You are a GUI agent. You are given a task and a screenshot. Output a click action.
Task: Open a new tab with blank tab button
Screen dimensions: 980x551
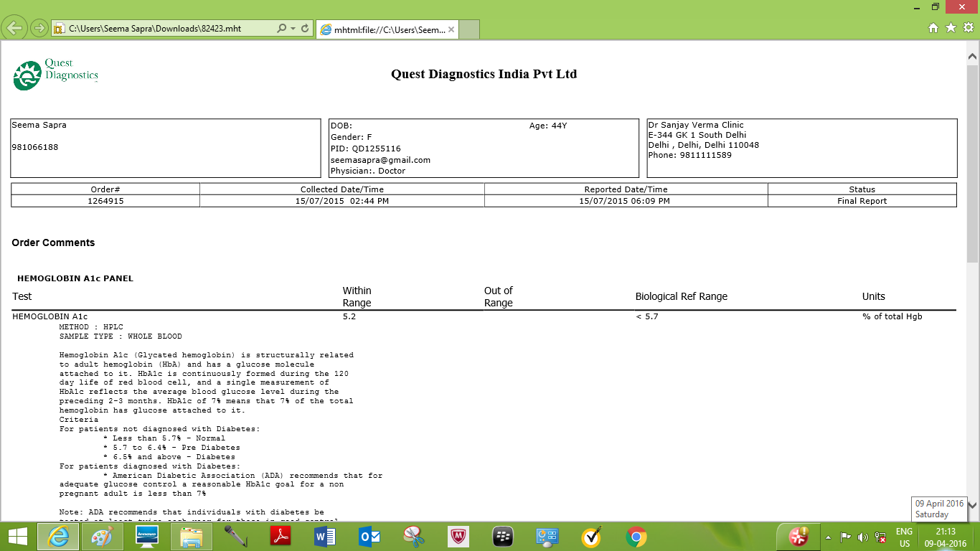pos(468,29)
